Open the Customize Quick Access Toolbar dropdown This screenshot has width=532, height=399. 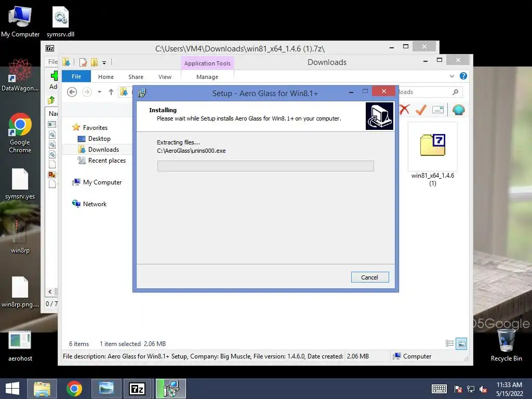click(104, 63)
